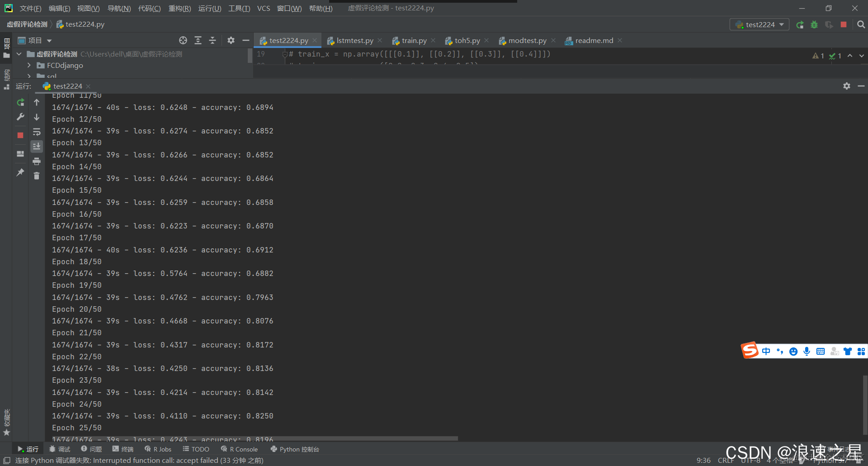Hide the Project tool window
This screenshot has height=466, width=868.
coord(245,41)
